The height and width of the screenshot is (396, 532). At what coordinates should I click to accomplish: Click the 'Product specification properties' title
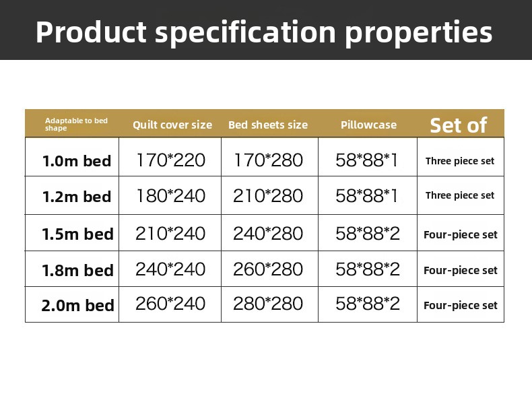tap(264, 32)
